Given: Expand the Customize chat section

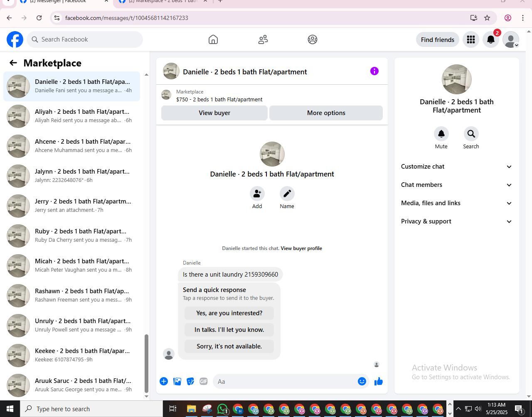Looking at the screenshot, I should 457,167.
